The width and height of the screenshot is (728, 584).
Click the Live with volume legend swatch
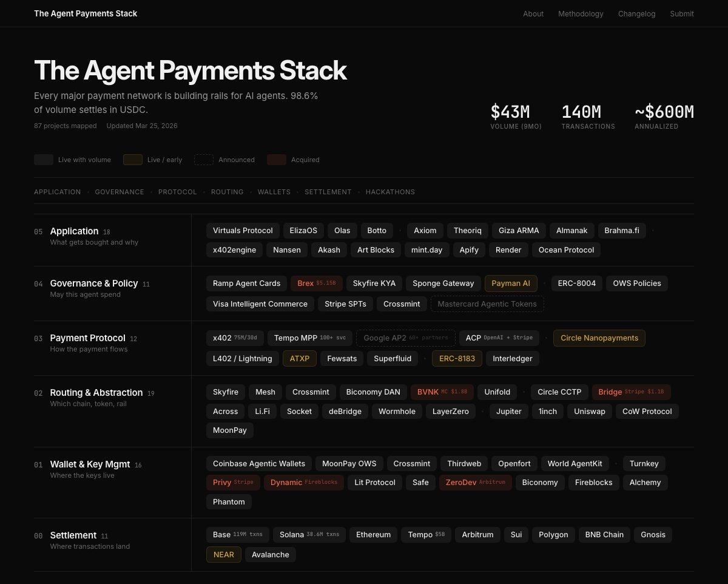(44, 160)
